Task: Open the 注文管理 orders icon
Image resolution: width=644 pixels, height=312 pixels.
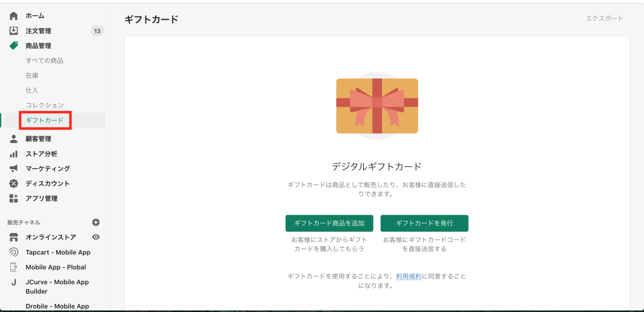Action: tap(12, 30)
